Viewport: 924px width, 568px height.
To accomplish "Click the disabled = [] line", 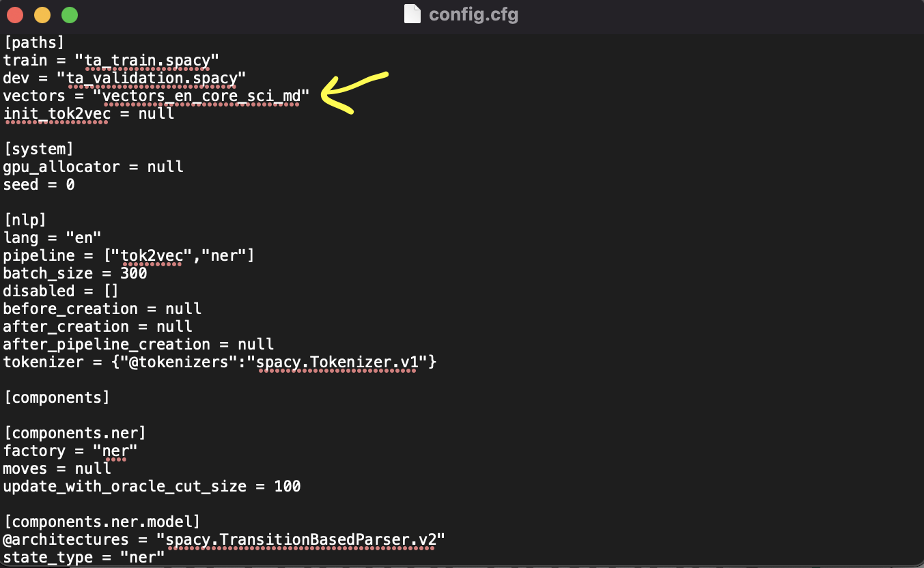I will click(x=61, y=292).
